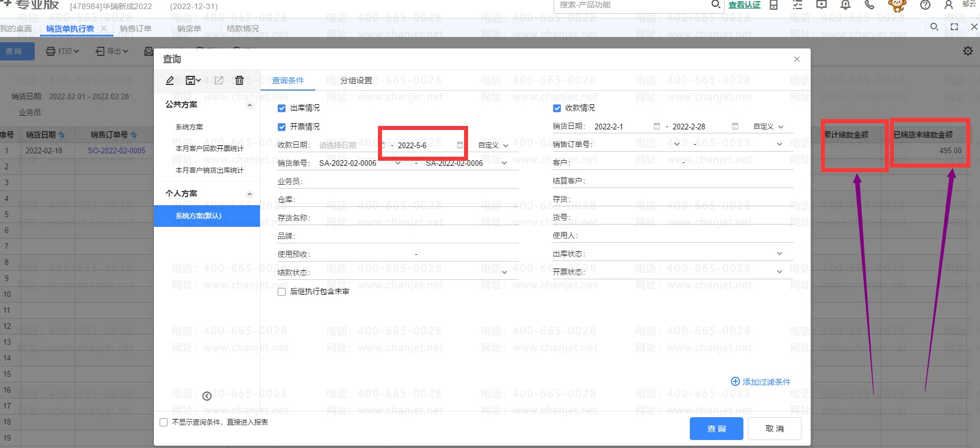Open the 结款状态 dropdown
Image resolution: width=980 pixels, height=448 pixels.
pyautogui.click(x=504, y=272)
